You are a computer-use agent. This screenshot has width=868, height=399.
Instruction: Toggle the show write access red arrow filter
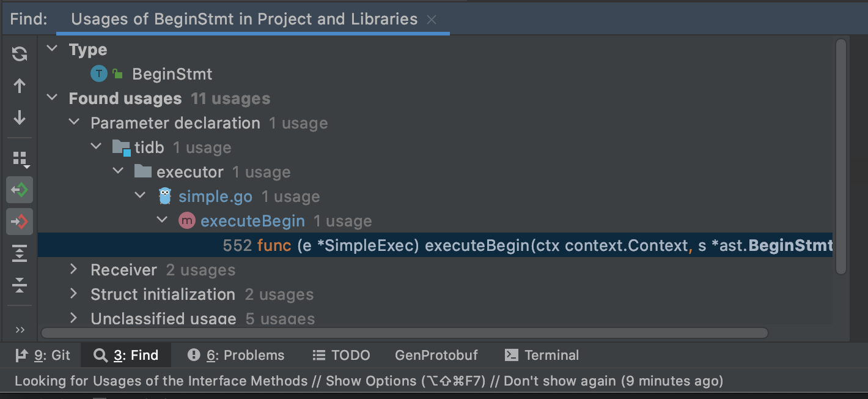pos(20,221)
